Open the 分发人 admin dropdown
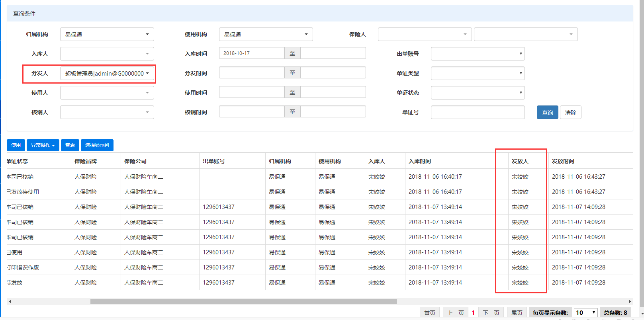644x320 pixels. 107,73
